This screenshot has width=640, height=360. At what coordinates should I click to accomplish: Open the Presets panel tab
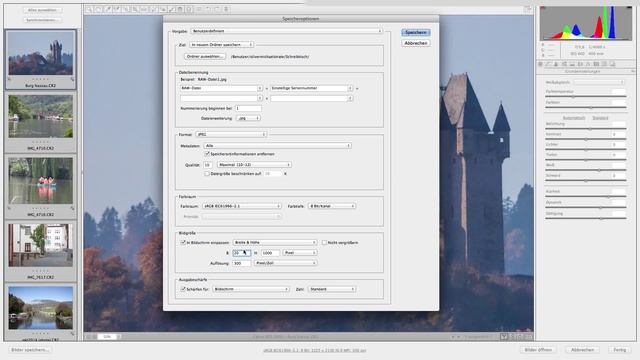tap(604, 64)
